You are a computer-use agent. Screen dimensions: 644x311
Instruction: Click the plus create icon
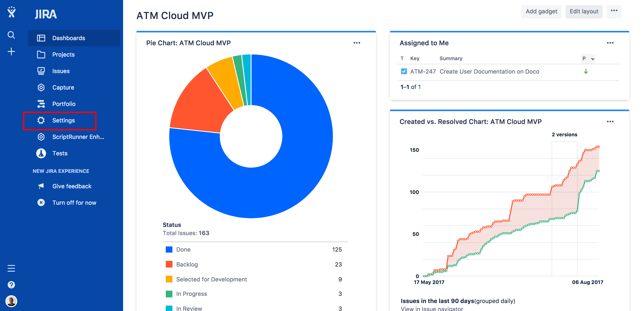[11, 51]
